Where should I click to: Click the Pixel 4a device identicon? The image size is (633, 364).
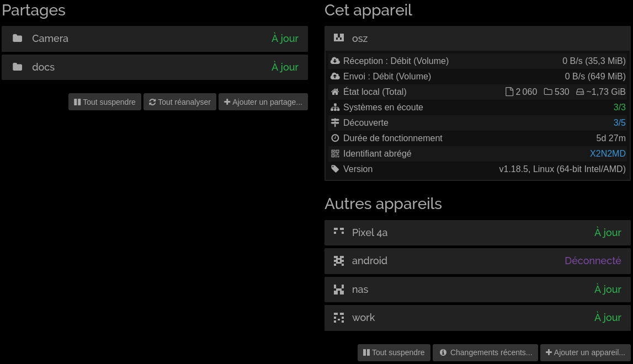[x=339, y=232]
